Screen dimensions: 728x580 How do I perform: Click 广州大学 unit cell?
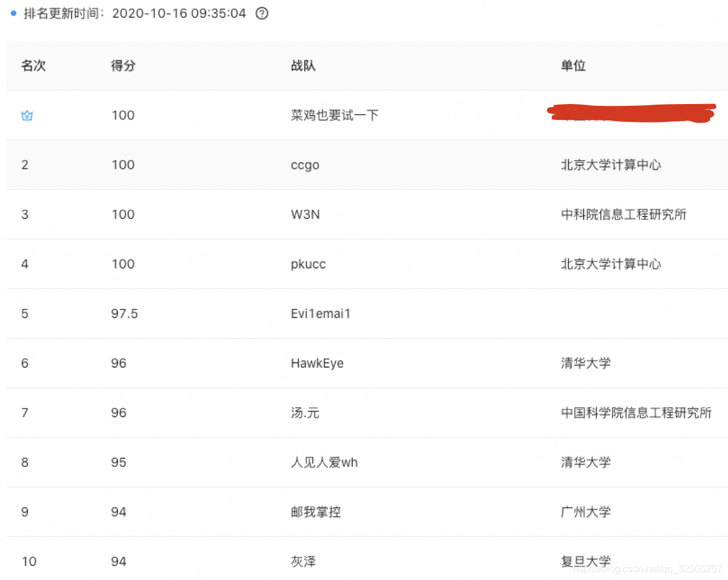click(586, 512)
